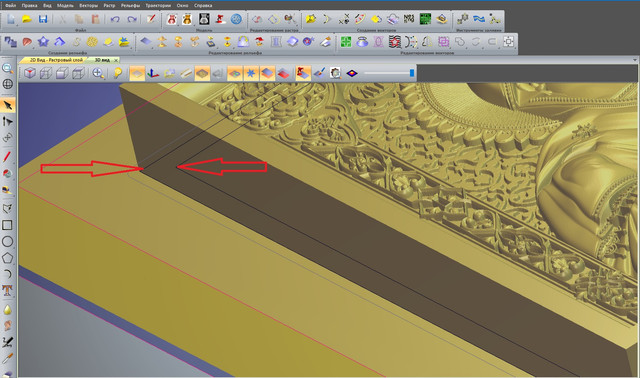Screen dimensions: 640x378
Task: Select the isometric view cube icon
Action: [30, 73]
